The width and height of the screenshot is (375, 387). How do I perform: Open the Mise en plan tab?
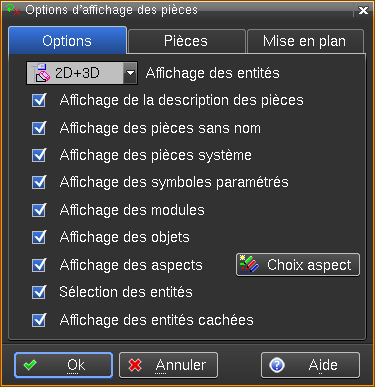(305, 41)
